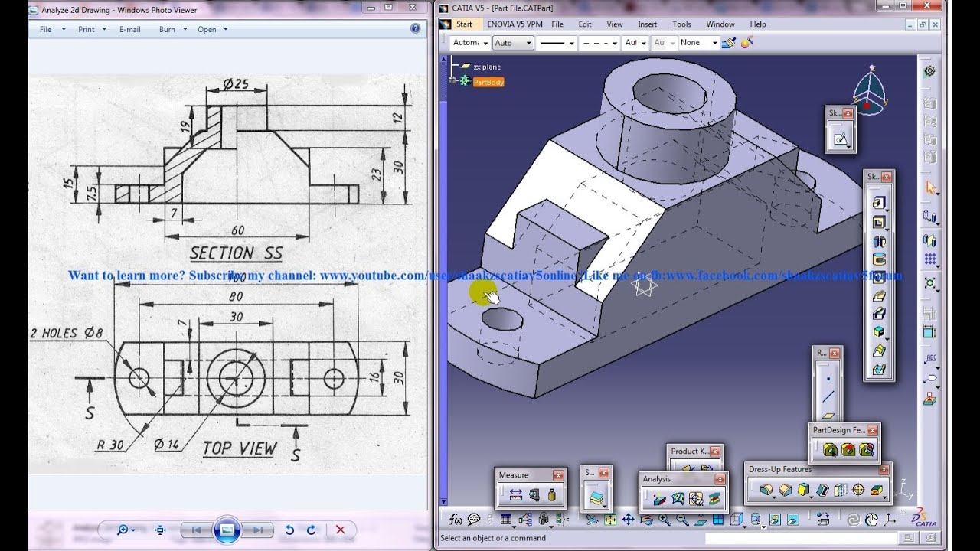Close the Analysis toolbar

click(720, 479)
